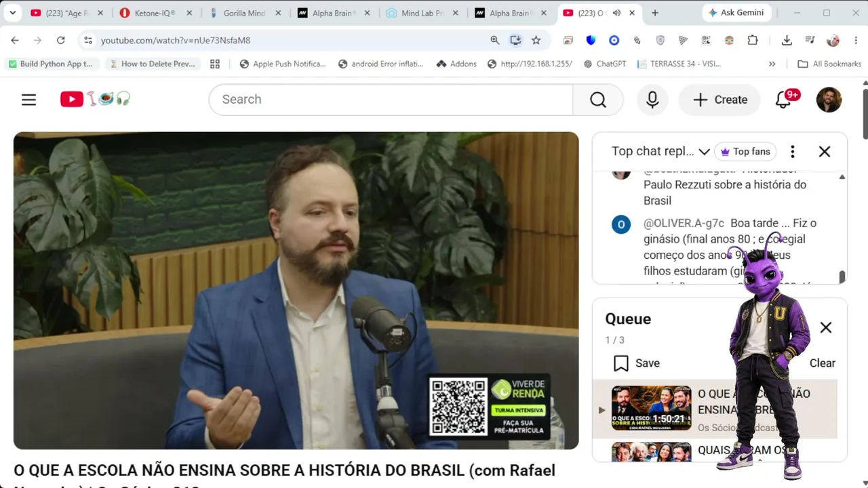The height and width of the screenshot is (488, 868).
Task: View site information for youtube.com
Action: pos(88,41)
